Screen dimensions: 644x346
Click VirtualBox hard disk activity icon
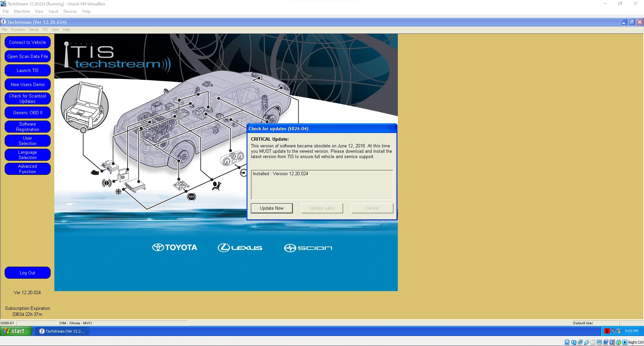click(x=567, y=342)
